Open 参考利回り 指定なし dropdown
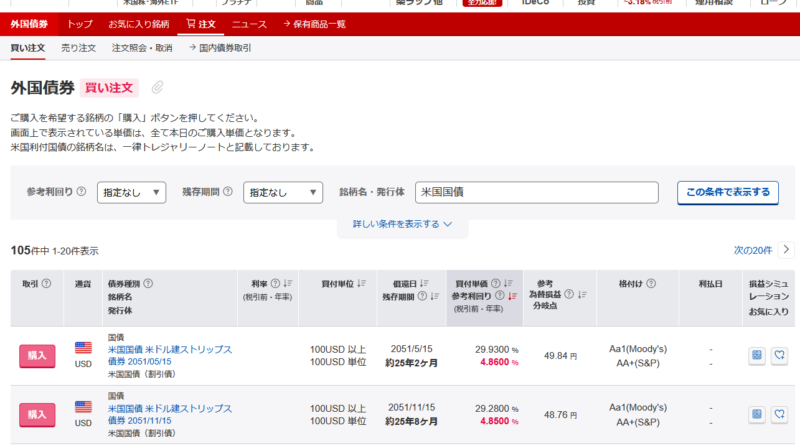This screenshot has width=800, height=446. 132,192
